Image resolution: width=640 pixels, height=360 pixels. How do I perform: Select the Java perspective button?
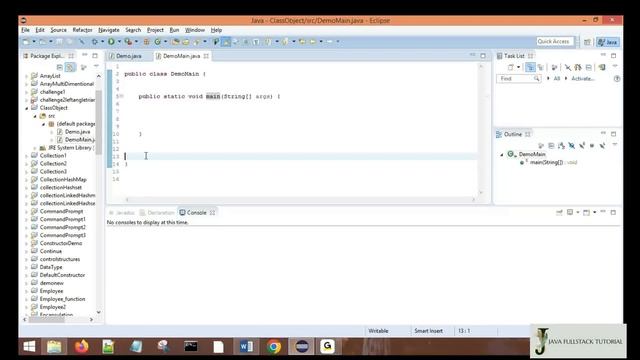(608, 42)
